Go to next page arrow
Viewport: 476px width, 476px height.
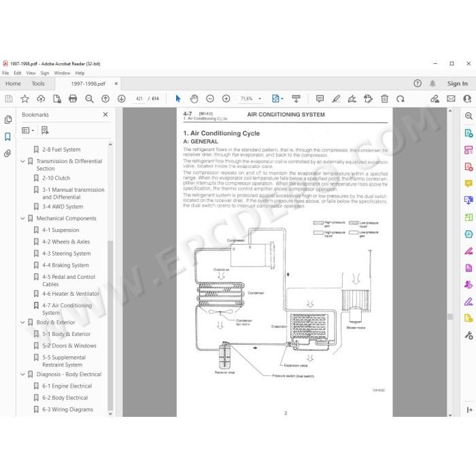coord(122,99)
